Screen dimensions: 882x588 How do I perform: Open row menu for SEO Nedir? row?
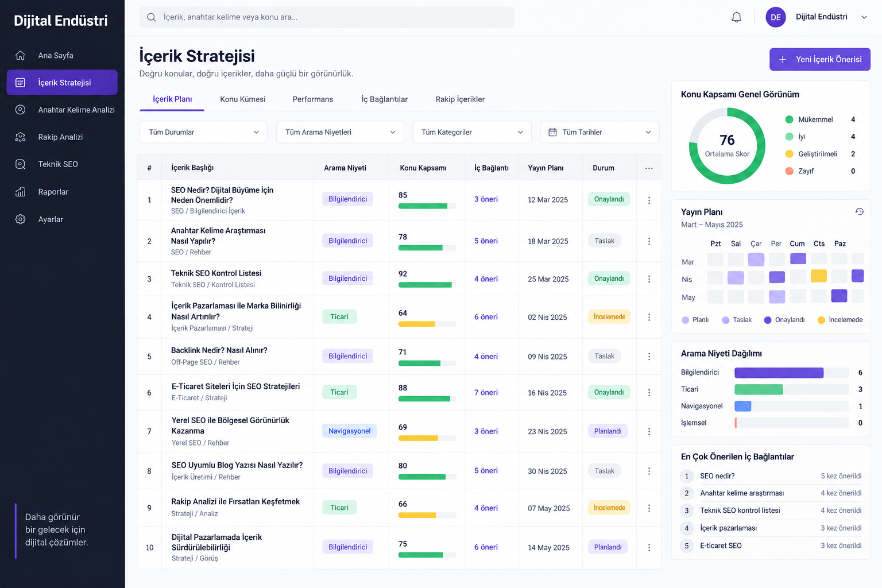(649, 200)
